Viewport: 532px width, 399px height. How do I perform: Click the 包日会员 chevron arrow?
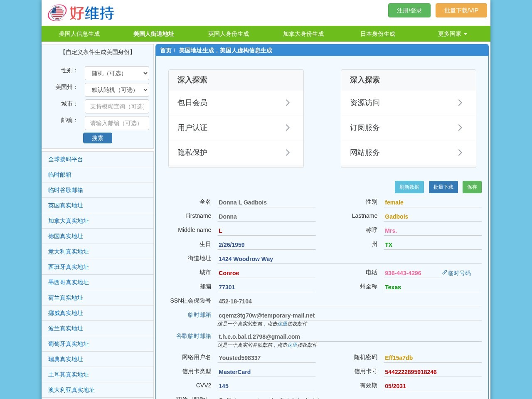click(x=288, y=103)
